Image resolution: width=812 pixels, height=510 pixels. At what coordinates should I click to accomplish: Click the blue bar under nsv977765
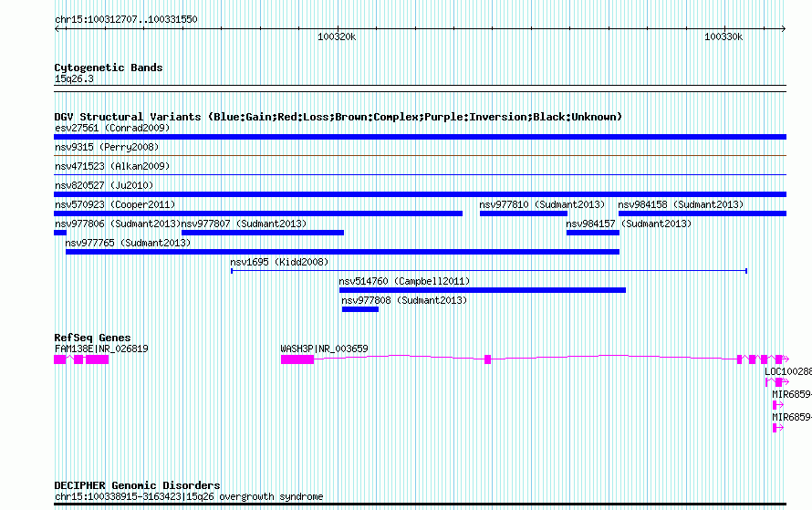pos(342,252)
